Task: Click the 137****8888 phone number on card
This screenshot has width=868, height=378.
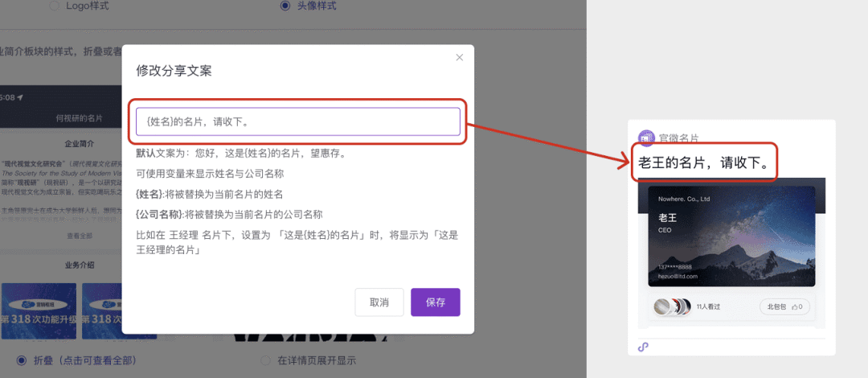Action: [x=675, y=266]
